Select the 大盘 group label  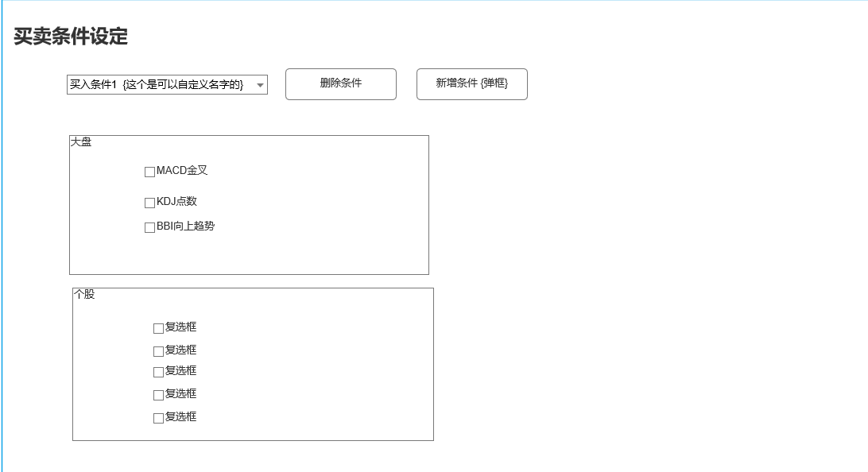tap(81, 142)
